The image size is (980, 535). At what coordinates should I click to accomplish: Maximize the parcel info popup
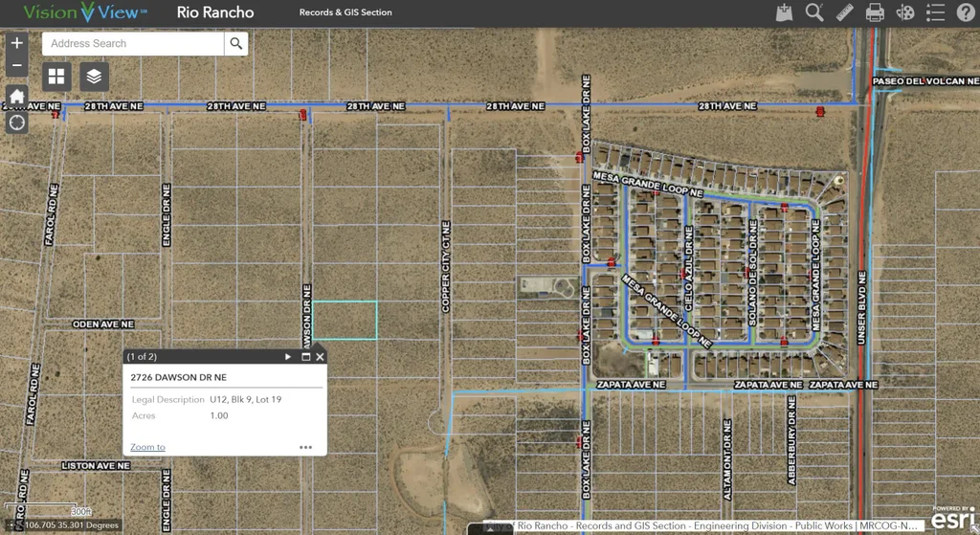coord(305,357)
